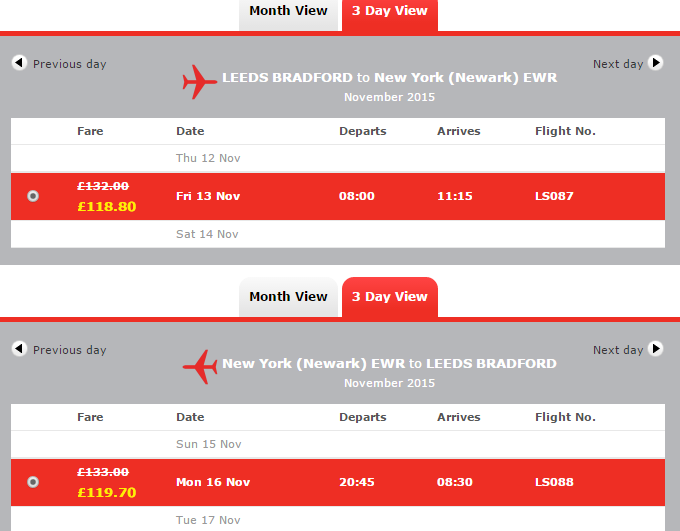Choose the Thu 12 Nov date row
Image resolution: width=680 pixels, height=531 pixels.
pos(338,158)
